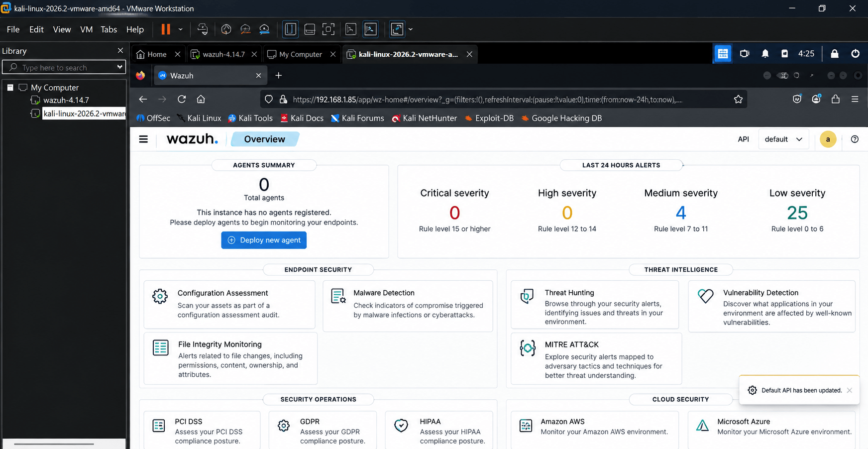Click the Configuration Assessment gear icon
This screenshot has height=449, width=868.
click(160, 296)
